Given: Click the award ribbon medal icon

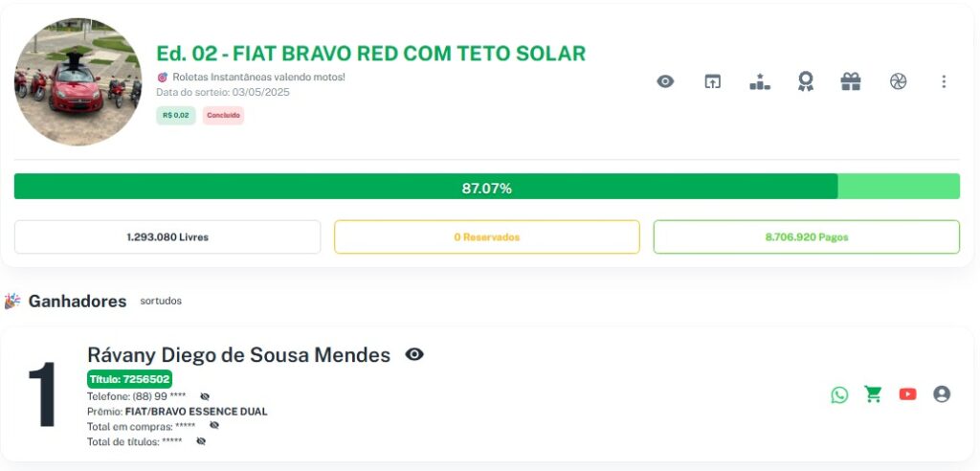Looking at the screenshot, I should (x=806, y=82).
